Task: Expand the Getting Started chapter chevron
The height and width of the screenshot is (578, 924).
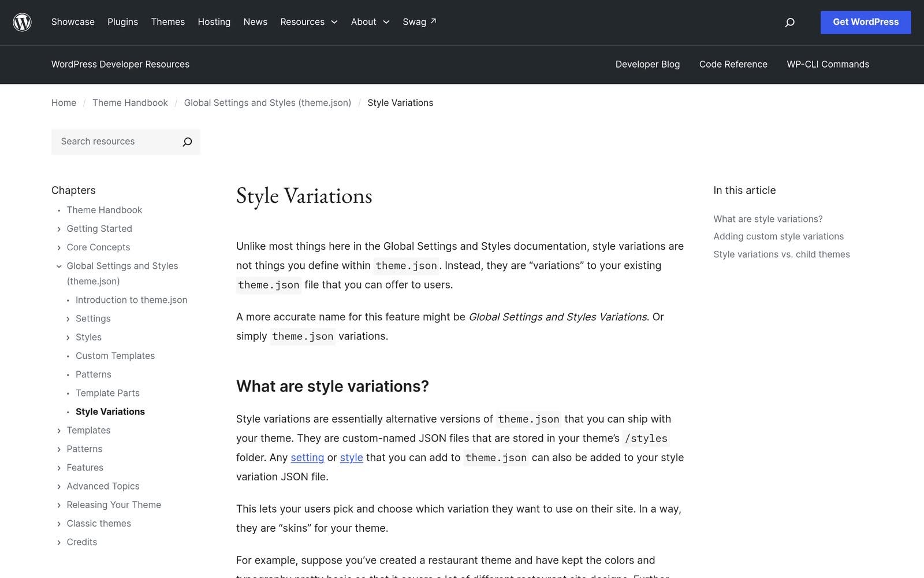Action: coord(59,229)
